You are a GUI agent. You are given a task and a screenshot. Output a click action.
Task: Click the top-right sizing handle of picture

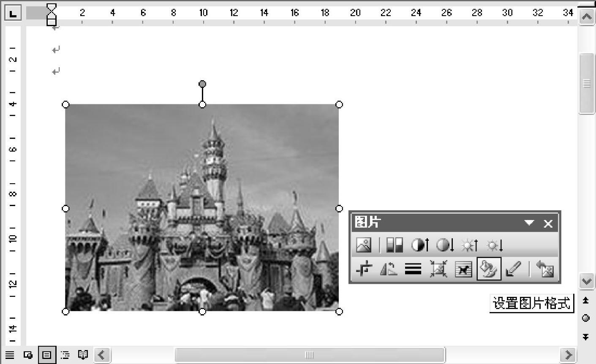[339, 104]
